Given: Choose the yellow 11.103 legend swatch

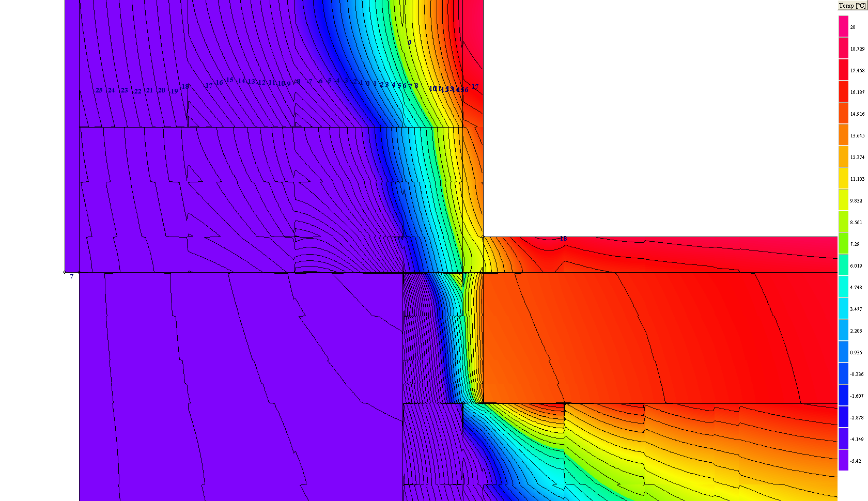Looking at the screenshot, I should 843,178.
